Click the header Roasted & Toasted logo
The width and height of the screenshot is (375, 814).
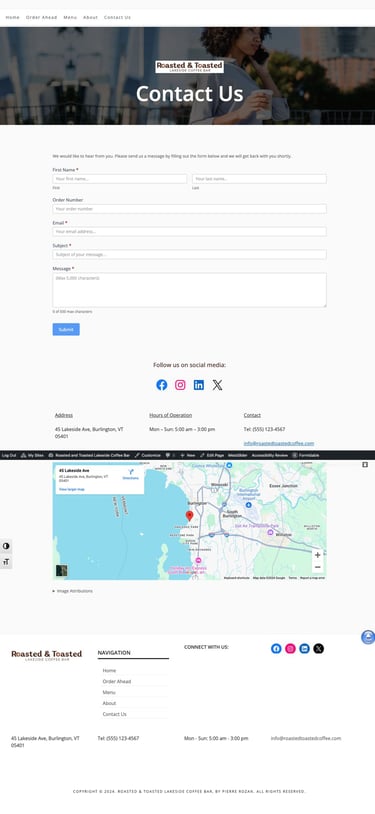click(190, 67)
